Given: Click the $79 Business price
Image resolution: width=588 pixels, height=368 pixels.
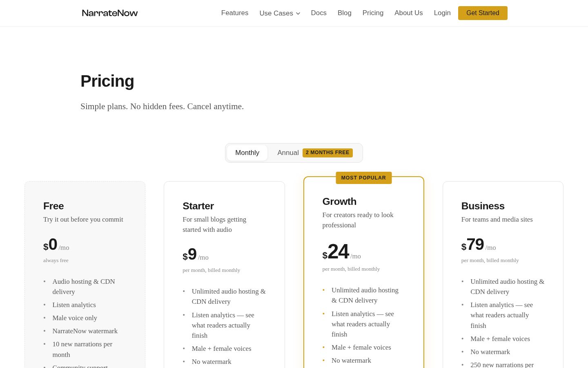Looking at the screenshot, I should (472, 245).
